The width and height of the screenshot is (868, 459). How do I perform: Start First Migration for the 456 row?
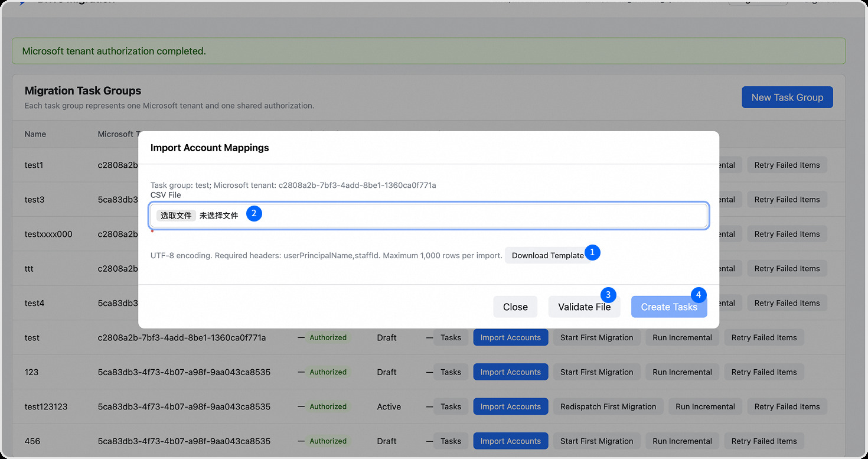click(596, 441)
